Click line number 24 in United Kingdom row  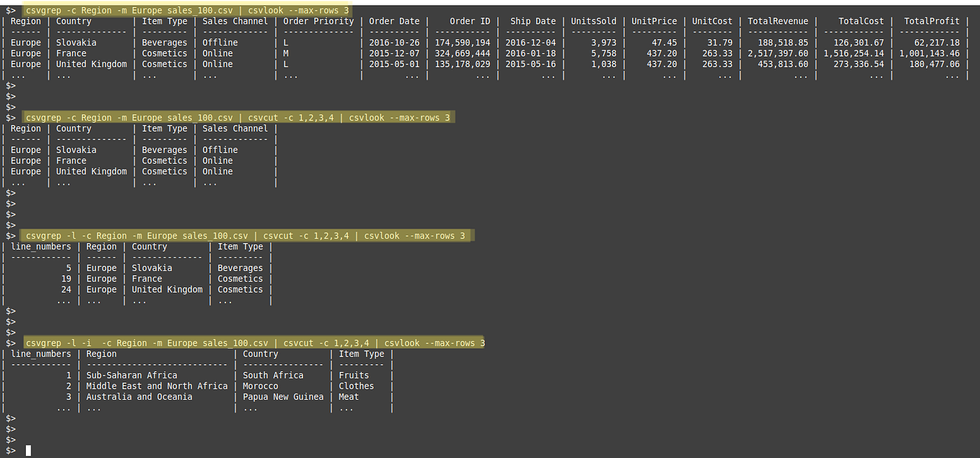(66, 289)
